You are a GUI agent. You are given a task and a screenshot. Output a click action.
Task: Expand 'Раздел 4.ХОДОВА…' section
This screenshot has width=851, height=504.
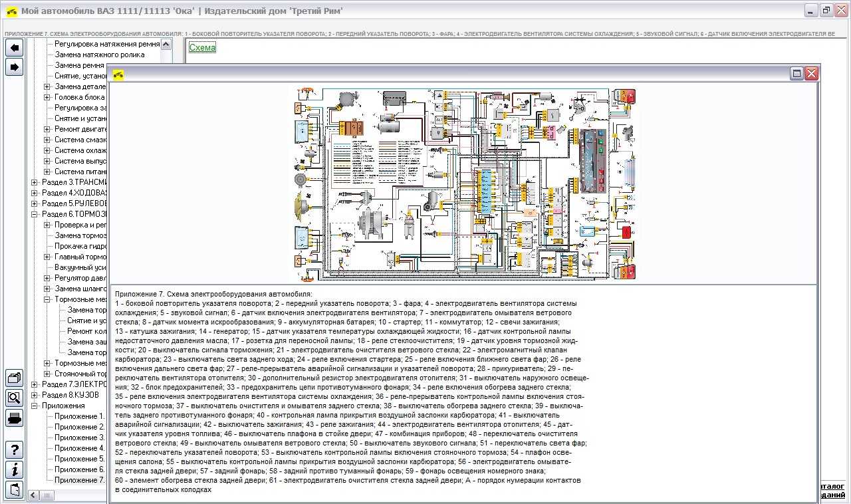pos(35,193)
